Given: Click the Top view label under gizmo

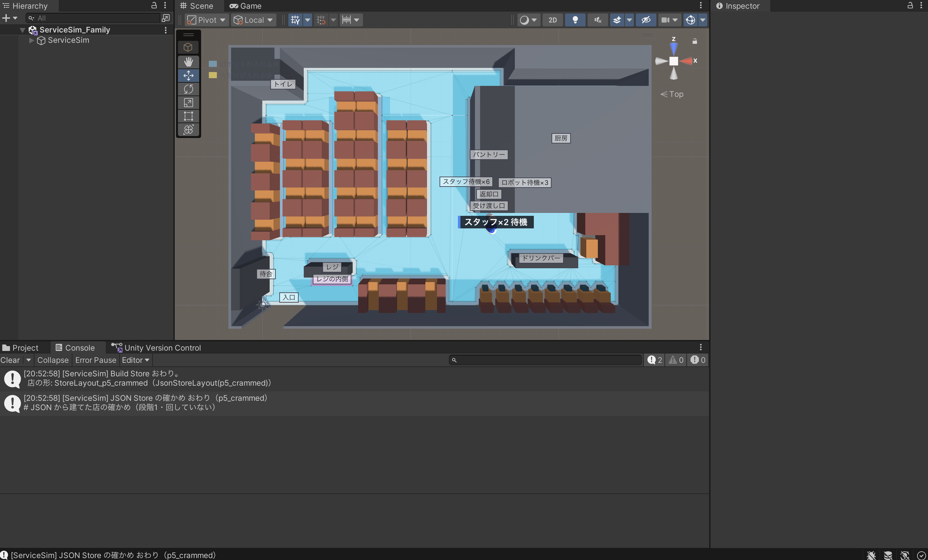Looking at the screenshot, I should [x=672, y=94].
